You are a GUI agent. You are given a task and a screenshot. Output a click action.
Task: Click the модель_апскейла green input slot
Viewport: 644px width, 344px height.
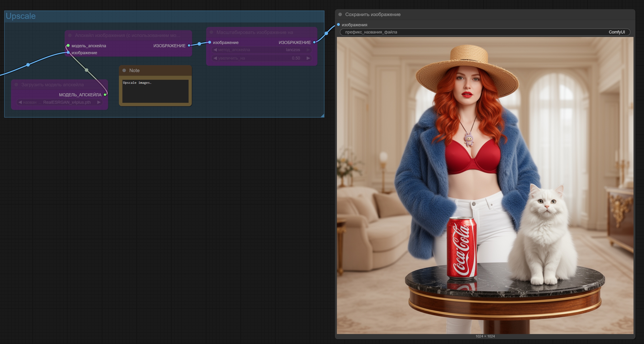pos(68,46)
